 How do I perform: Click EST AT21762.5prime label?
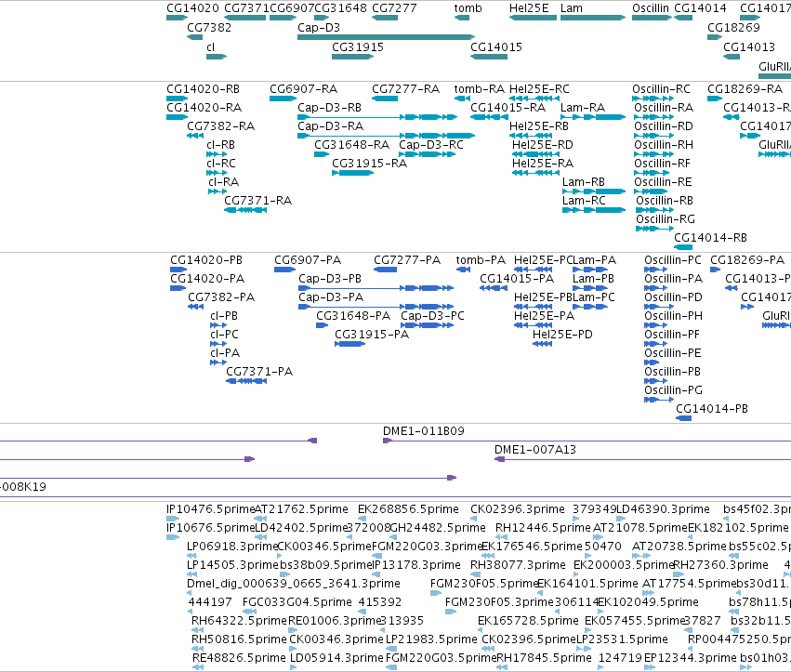point(301,509)
